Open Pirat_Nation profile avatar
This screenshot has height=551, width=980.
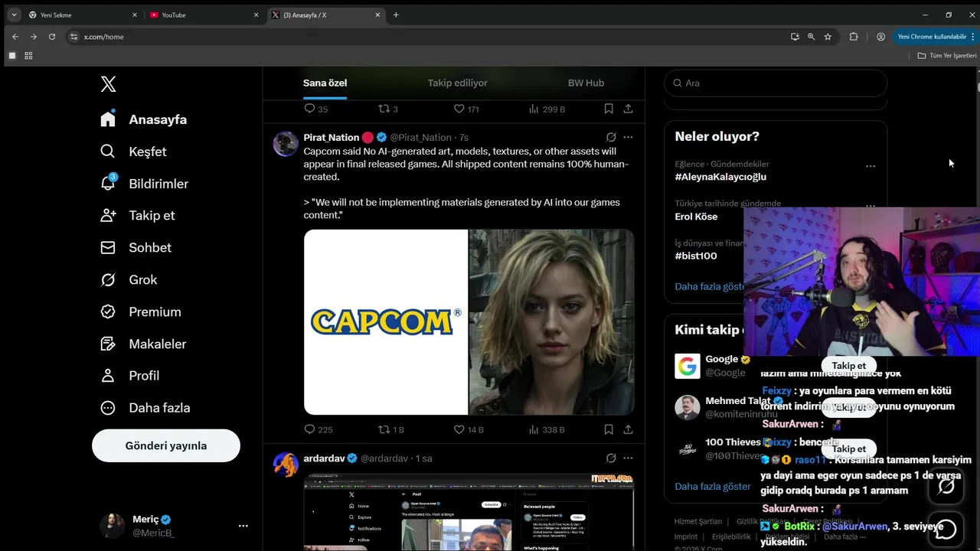point(286,143)
